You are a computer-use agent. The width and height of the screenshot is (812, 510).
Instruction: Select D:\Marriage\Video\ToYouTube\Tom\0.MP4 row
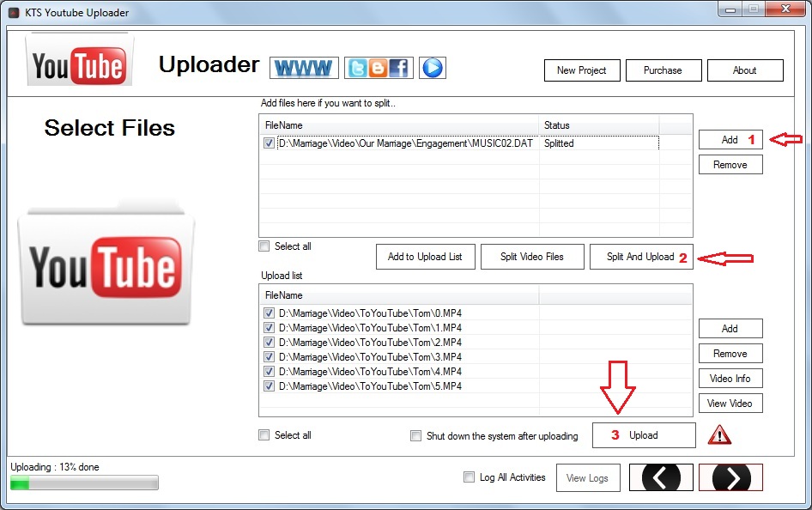370,313
